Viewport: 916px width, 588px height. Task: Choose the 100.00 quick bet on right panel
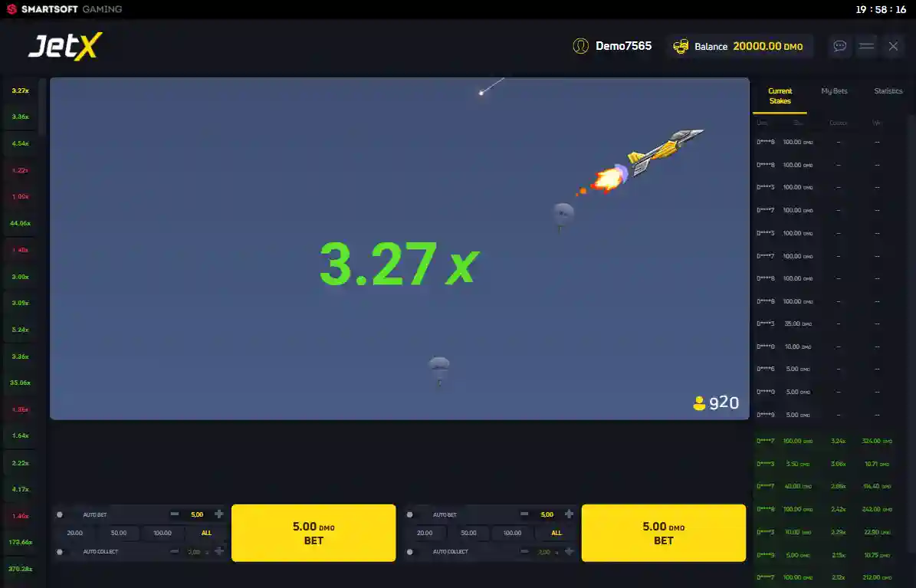(x=512, y=533)
